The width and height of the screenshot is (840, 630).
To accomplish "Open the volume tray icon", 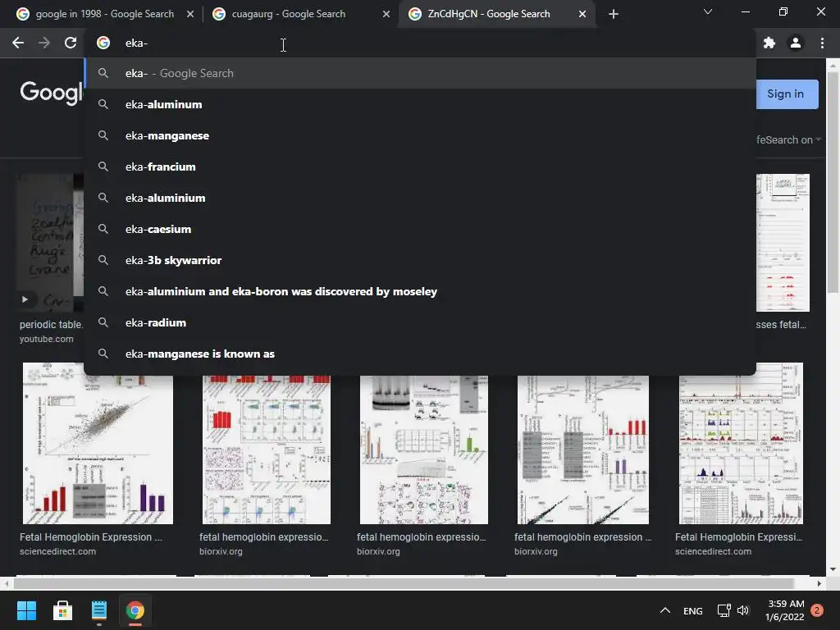I will pos(743,610).
